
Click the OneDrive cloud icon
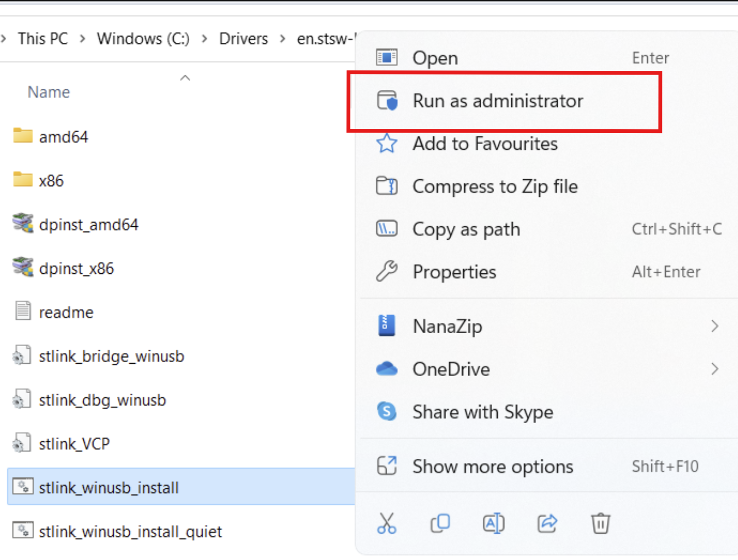(x=387, y=369)
